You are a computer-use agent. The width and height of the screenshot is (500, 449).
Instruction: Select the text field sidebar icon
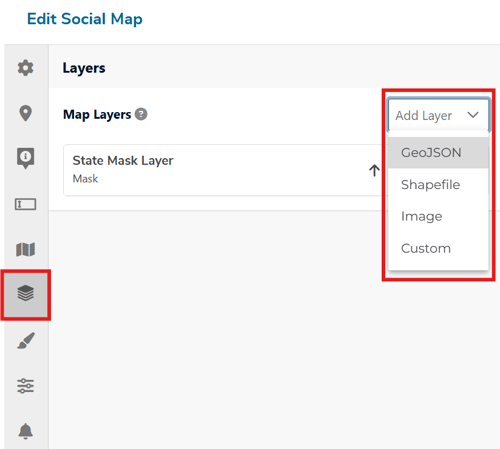(25, 204)
